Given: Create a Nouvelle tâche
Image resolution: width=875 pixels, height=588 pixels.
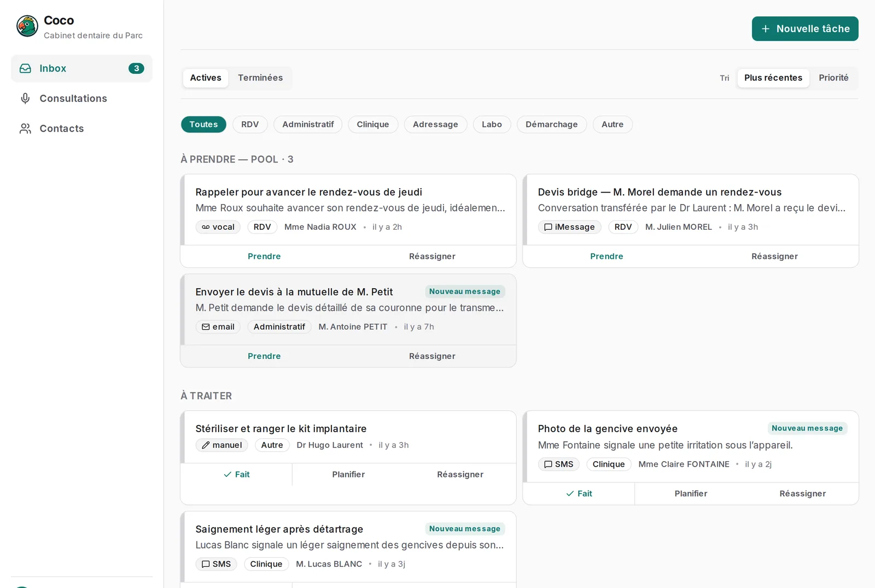Looking at the screenshot, I should 805,29.
